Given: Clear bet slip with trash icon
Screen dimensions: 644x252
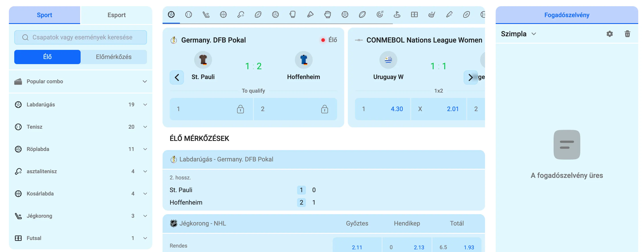Looking at the screenshot, I should [x=627, y=34].
